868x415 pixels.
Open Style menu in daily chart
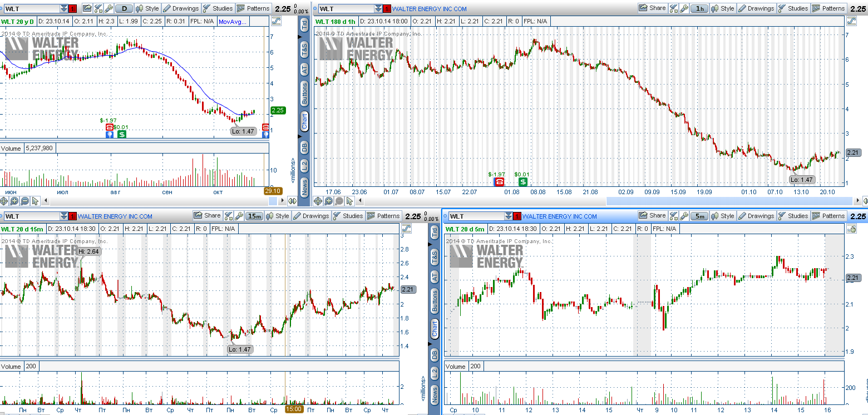[147, 8]
